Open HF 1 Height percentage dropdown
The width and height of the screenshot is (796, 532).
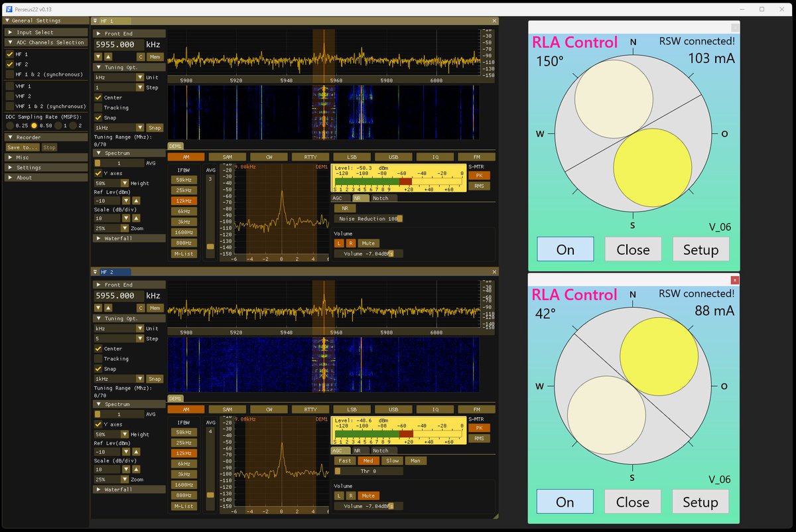(x=126, y=183)
